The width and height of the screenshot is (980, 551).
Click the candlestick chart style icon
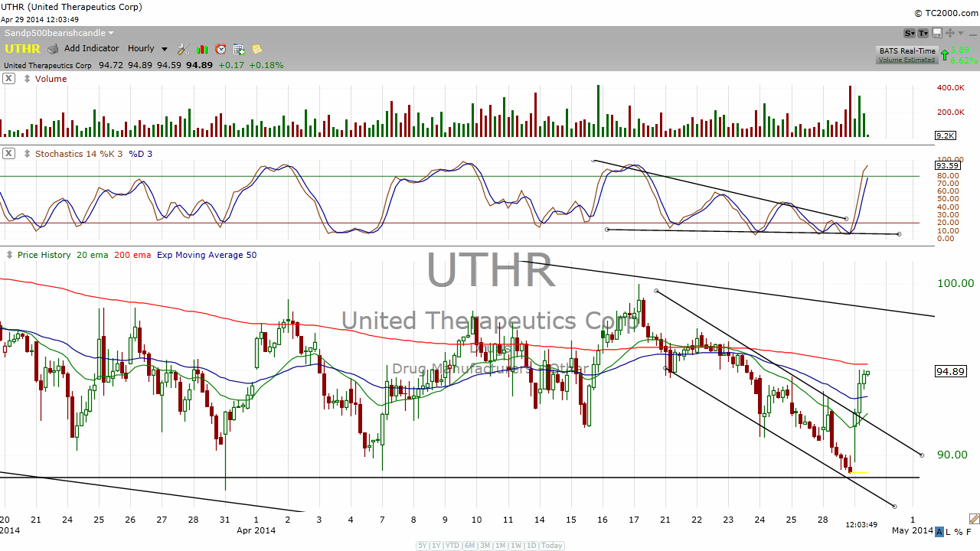(x=202, y=49)
